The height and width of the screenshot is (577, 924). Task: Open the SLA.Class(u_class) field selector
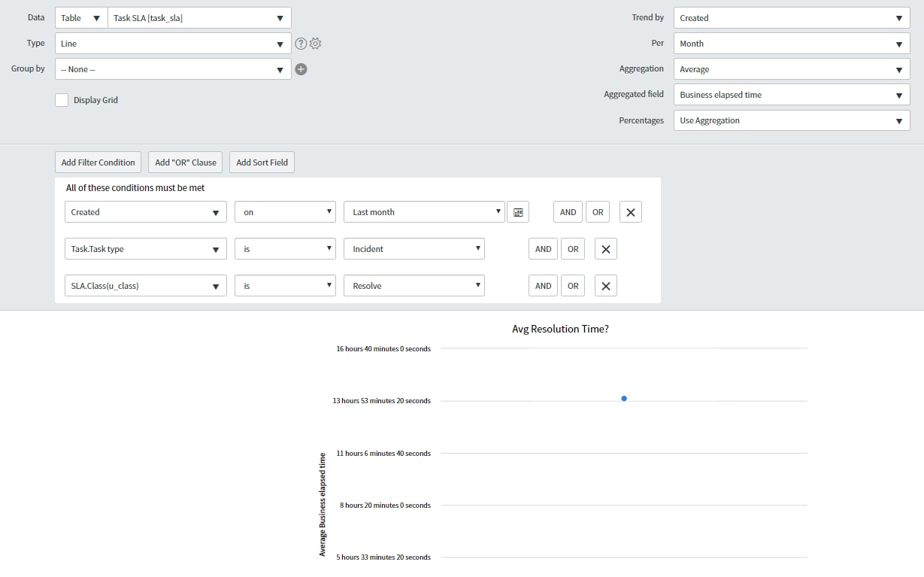[x=146, y=286]
